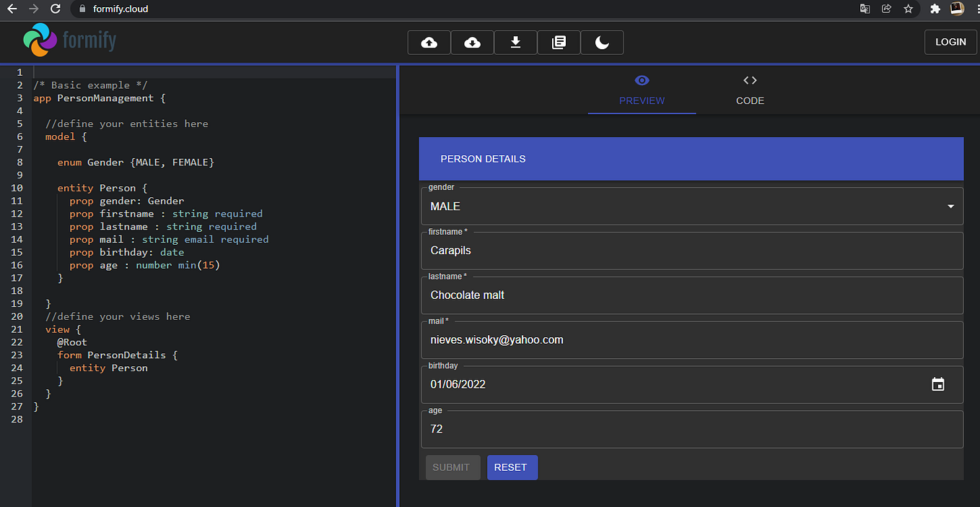Click the formify logo

tap(69, 40)
